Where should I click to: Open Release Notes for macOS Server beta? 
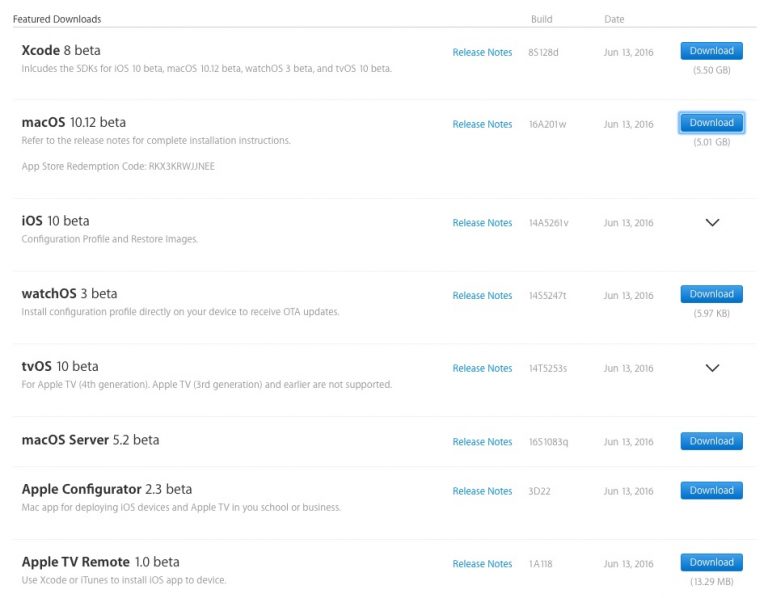[x=482, y=442]
